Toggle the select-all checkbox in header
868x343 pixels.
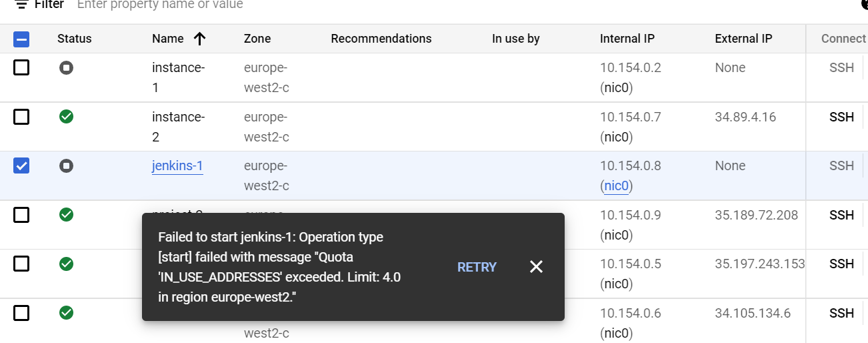click(x=21, y=39)
